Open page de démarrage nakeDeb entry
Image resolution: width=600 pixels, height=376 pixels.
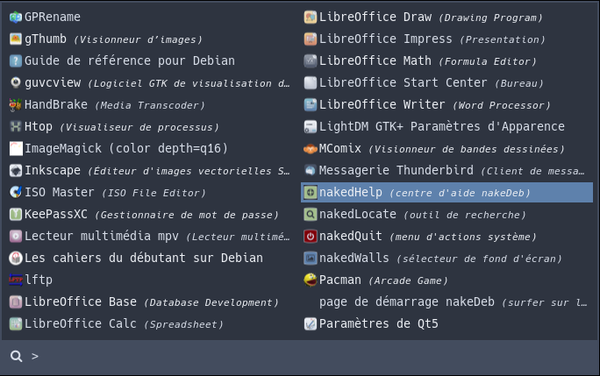447,302
